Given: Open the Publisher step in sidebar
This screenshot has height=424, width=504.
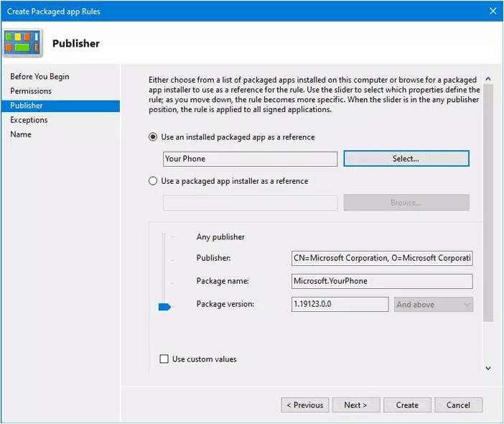Looking at the screenshot, I should [x=60, y=106].
